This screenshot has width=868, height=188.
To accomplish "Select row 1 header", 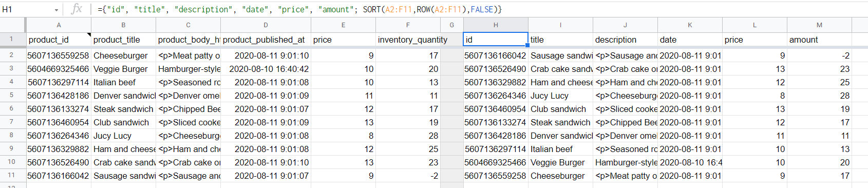I will 12,39.
